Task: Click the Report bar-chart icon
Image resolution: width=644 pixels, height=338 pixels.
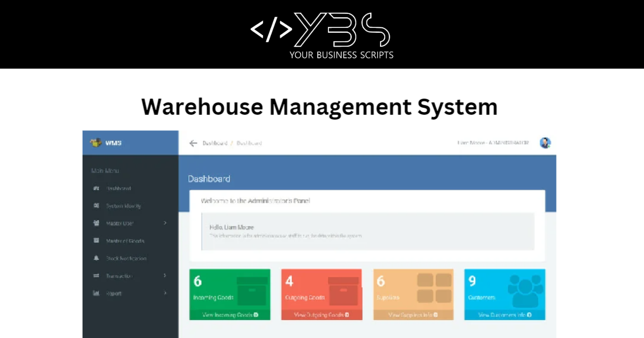Action: [x=97, y=293]
